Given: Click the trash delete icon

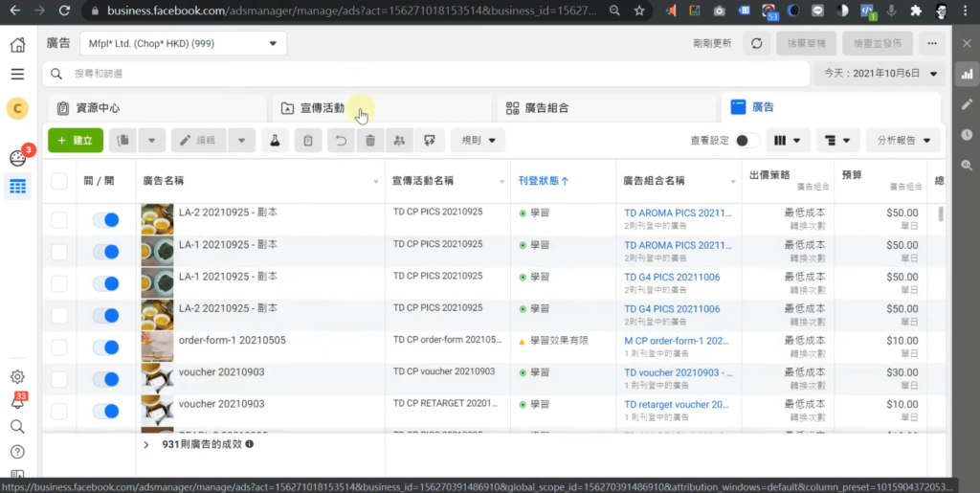Looking at the screenshot, I should pos(370,141).
